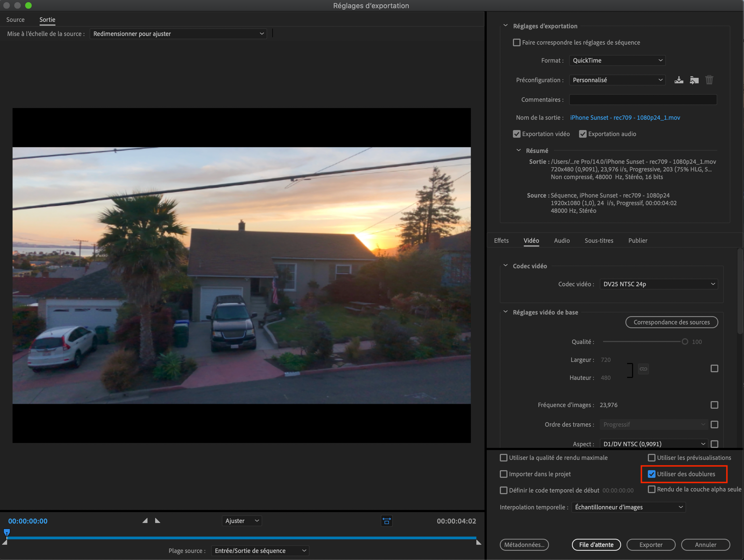Open the output file name link
This screenshot has width=744, height=560.
point(625,118)
